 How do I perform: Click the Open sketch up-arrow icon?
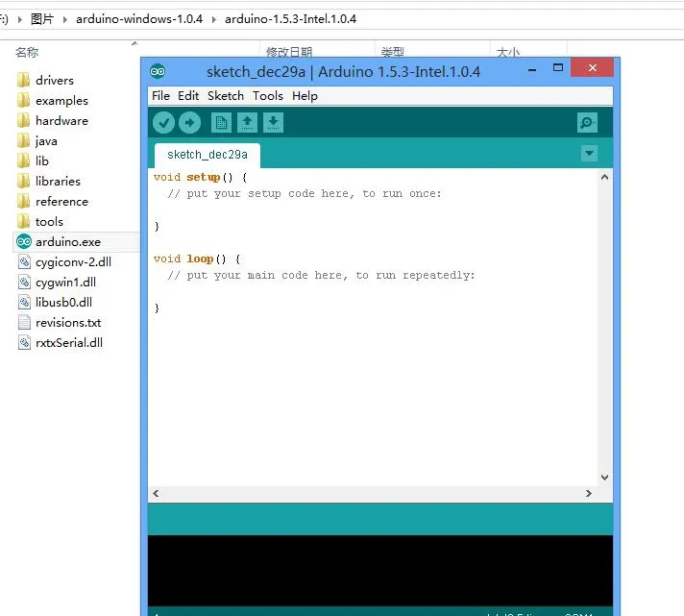(247, 122)
